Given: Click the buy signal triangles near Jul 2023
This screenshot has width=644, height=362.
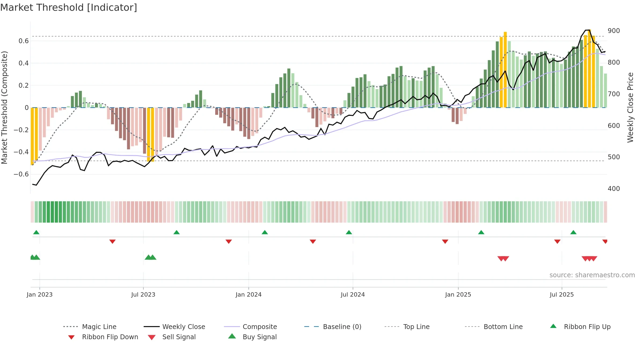Looking at the screenshot, I should tap(151, 257).
